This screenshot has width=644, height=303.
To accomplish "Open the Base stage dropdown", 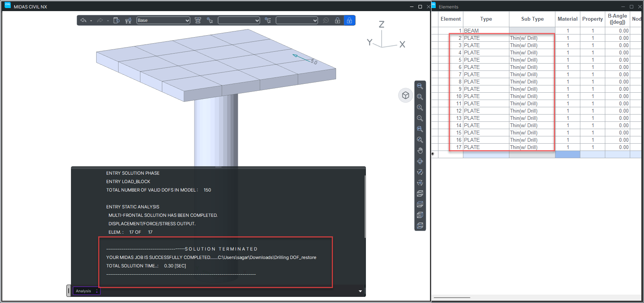I will [x=163, y=20].
